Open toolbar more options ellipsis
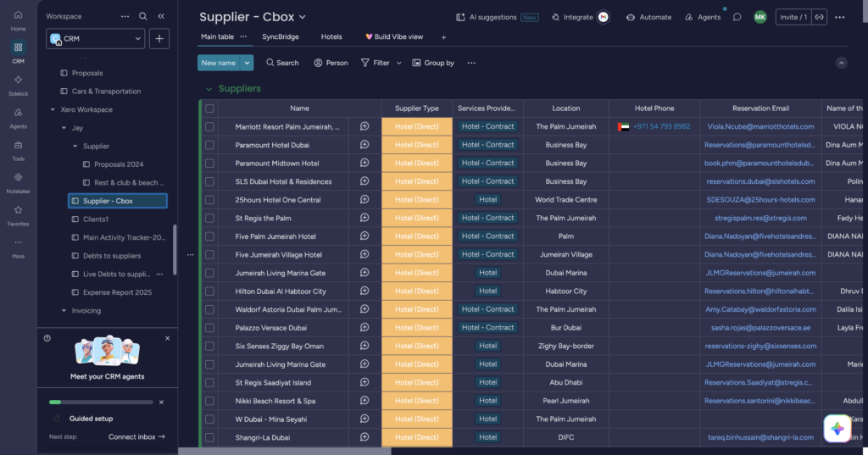 click(x=471, y=63)
